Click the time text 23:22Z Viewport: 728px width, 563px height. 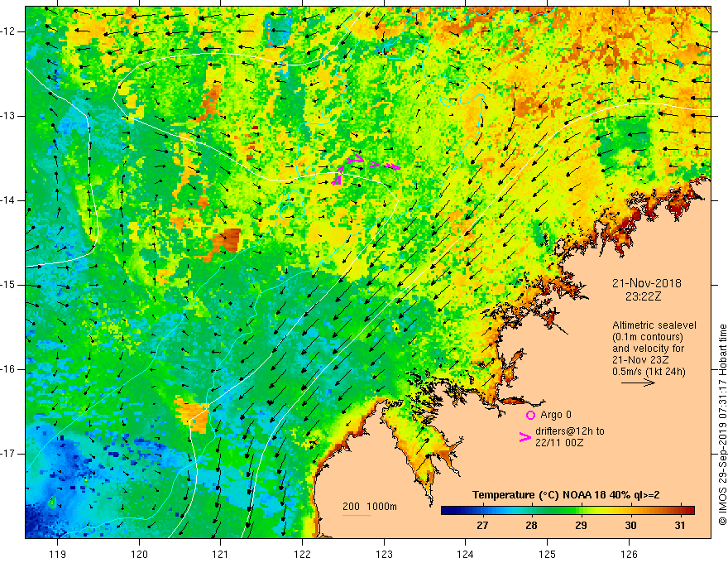(643, 296)
